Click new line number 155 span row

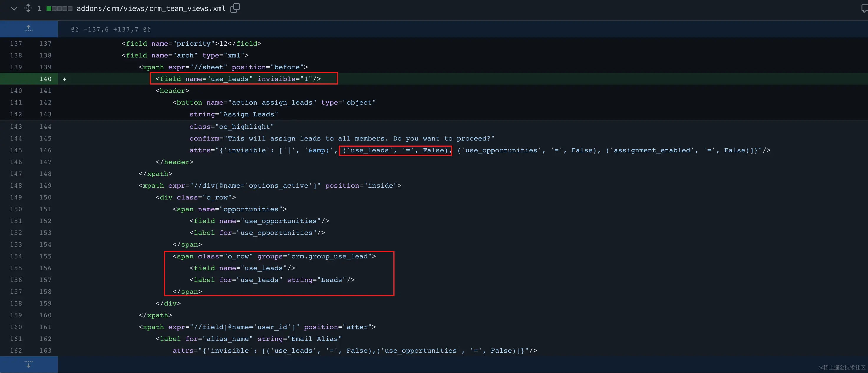pyautogui.click(x=45, y=256)
